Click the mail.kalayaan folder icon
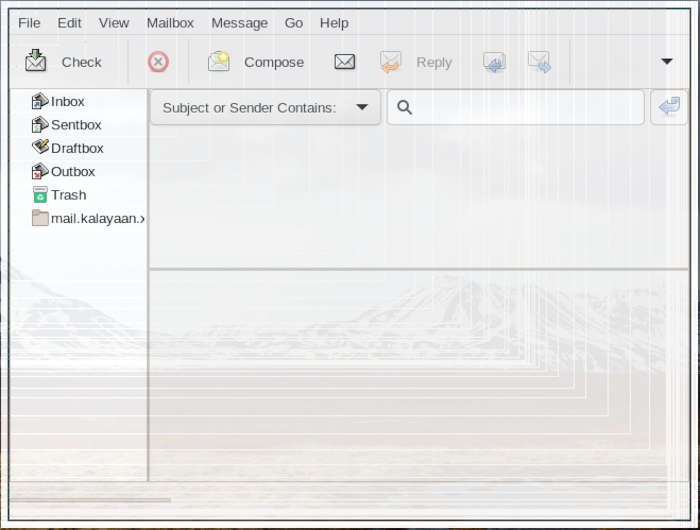 (40, 218)
